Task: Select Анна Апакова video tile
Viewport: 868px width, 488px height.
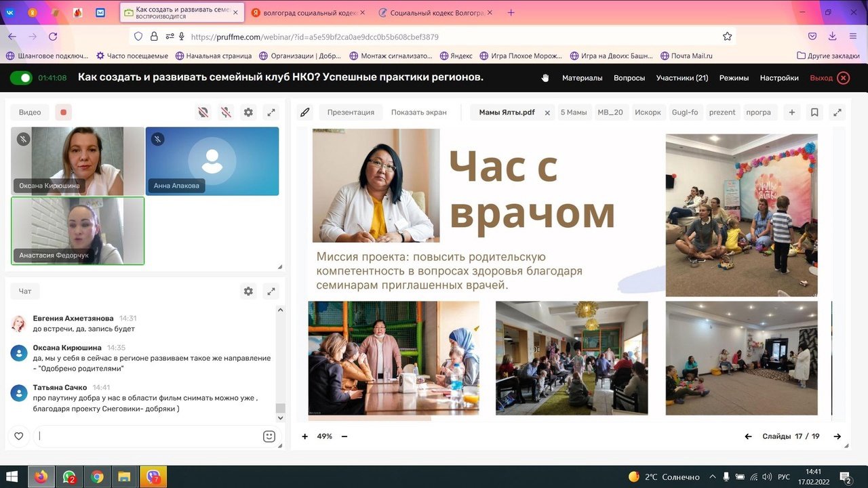Action: point(212,161)
